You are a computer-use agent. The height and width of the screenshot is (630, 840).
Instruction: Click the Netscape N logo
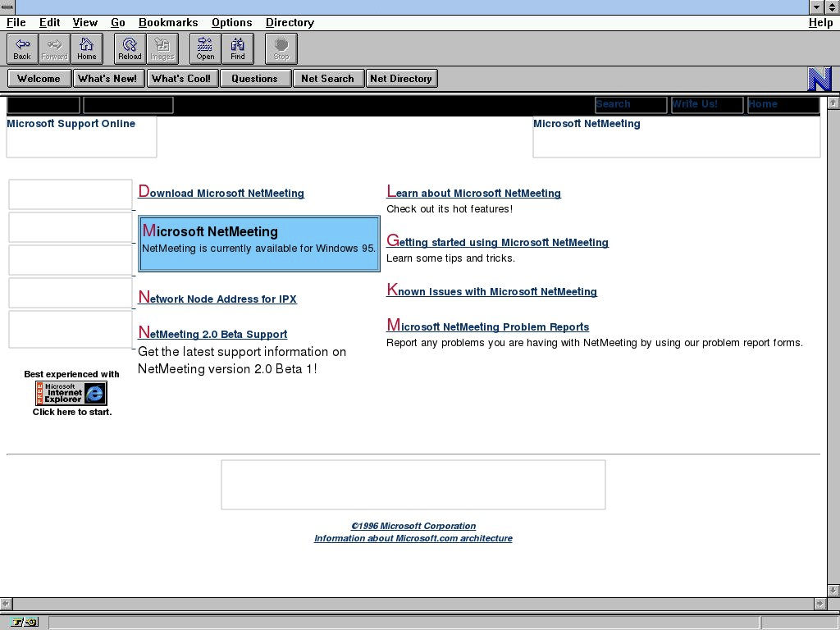pos(819,79)
